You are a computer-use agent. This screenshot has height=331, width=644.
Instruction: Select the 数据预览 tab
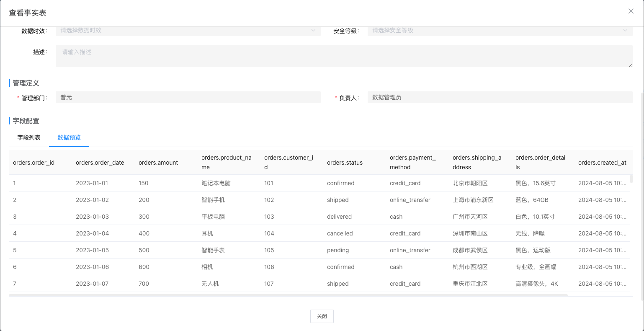69,137
